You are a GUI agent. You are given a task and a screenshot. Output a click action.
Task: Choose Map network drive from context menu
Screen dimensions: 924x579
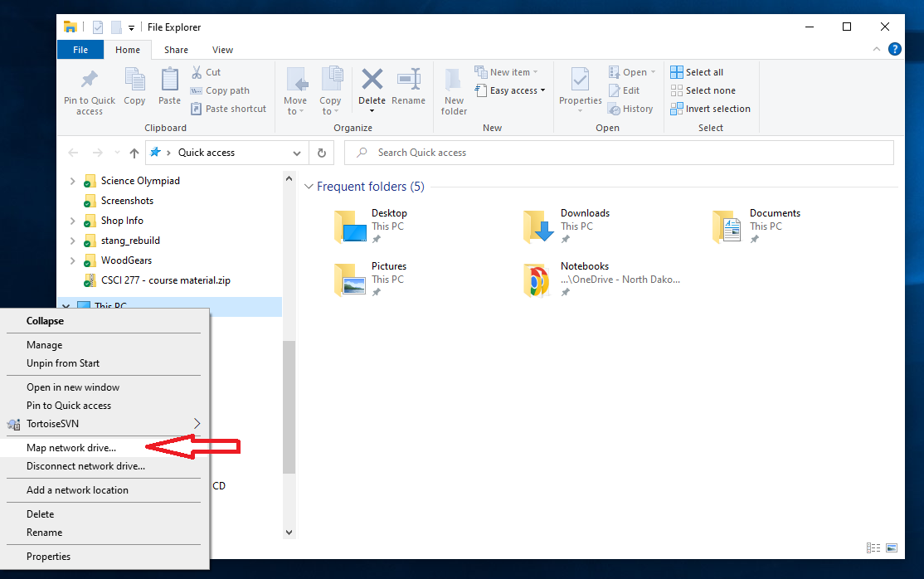[x=71, y=448]
